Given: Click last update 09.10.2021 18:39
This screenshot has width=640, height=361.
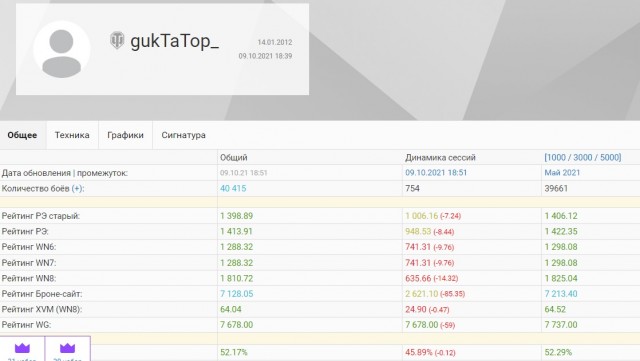Looking at the screenshot, I should 265,56.
